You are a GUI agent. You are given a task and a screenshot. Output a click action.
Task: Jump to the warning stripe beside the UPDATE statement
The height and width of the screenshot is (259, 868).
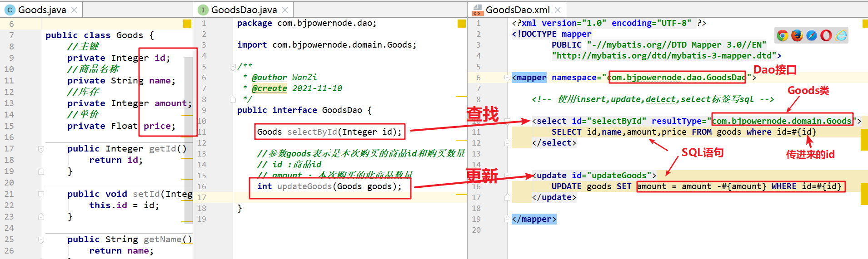point(864,193)
